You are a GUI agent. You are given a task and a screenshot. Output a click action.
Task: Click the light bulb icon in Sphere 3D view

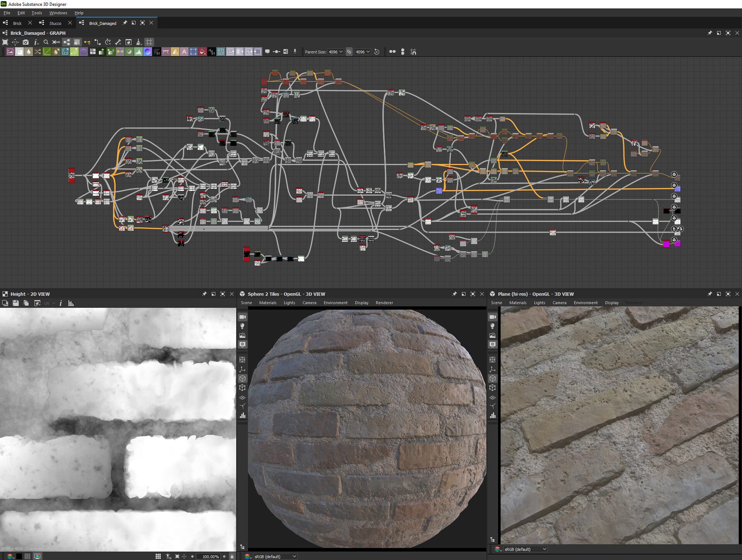[242, 326]
